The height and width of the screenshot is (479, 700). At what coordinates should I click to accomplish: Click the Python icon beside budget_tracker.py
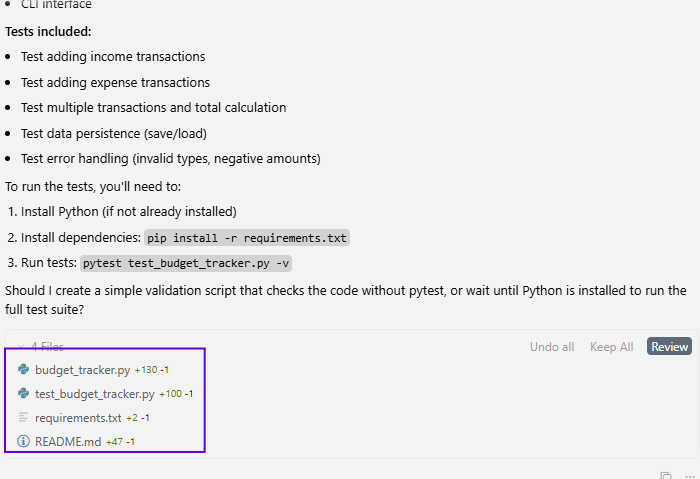[x=23, y=370]
